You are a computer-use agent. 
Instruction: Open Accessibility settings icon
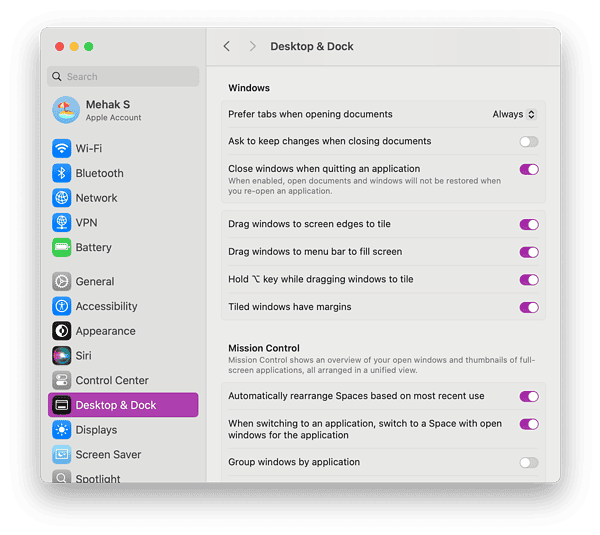pos(62,306)
